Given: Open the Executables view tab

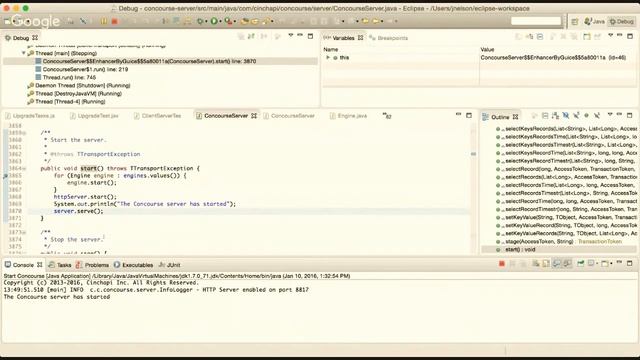Looking at the screenshot, I should tap(133, 265).
